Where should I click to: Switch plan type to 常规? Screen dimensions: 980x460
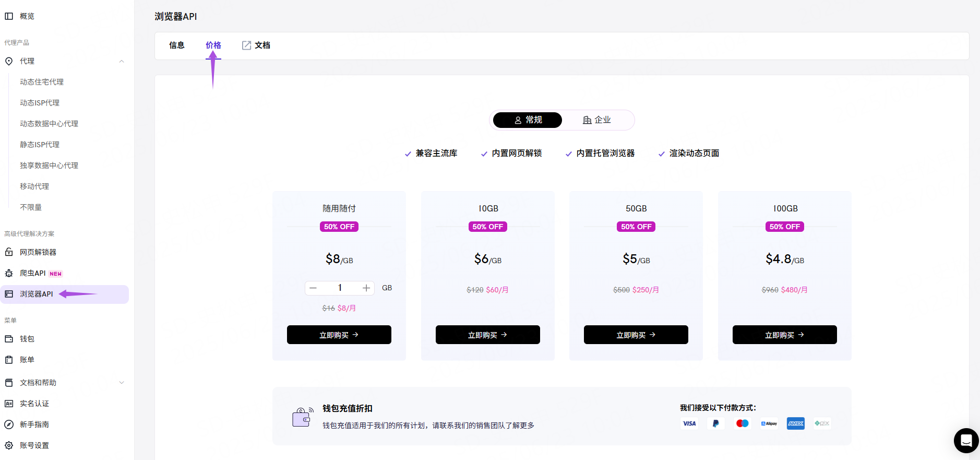528,120
